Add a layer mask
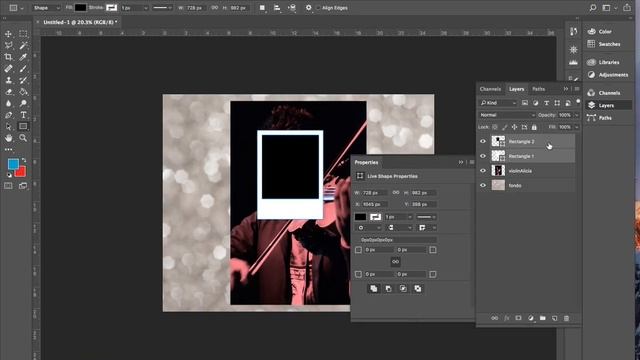The image size is (640, 360). coord(518,318)
